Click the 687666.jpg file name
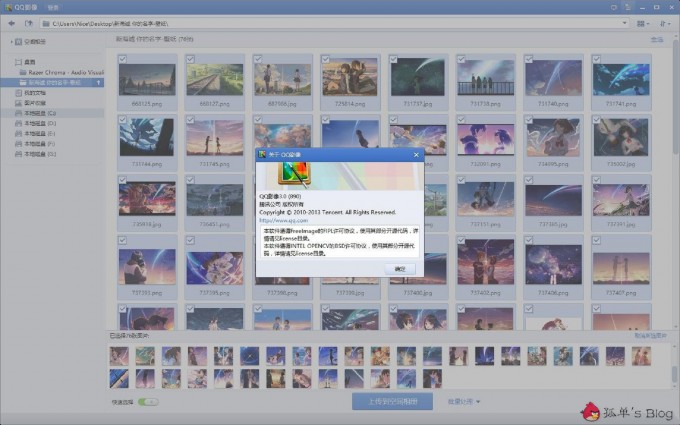The width and height of the screenshot is (680, 425). 282,104
